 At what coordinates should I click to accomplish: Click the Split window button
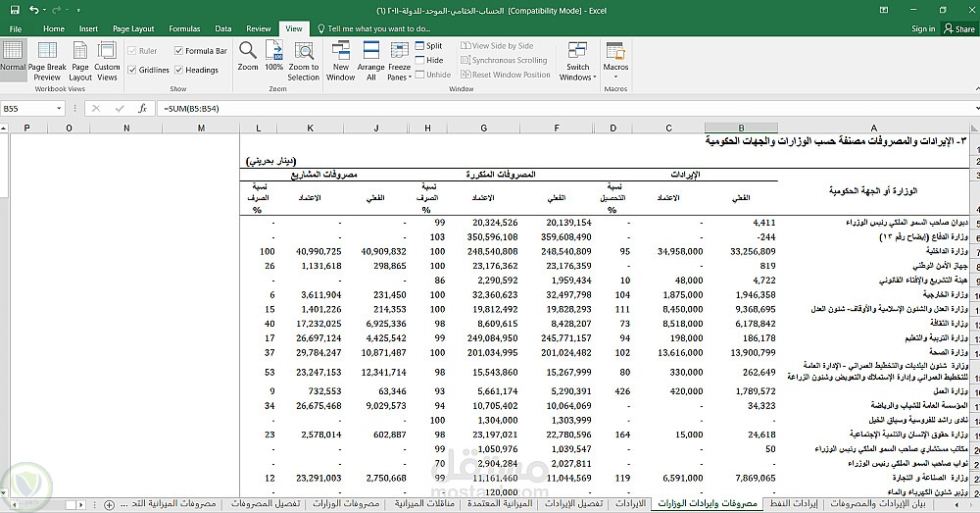[428, 46]
